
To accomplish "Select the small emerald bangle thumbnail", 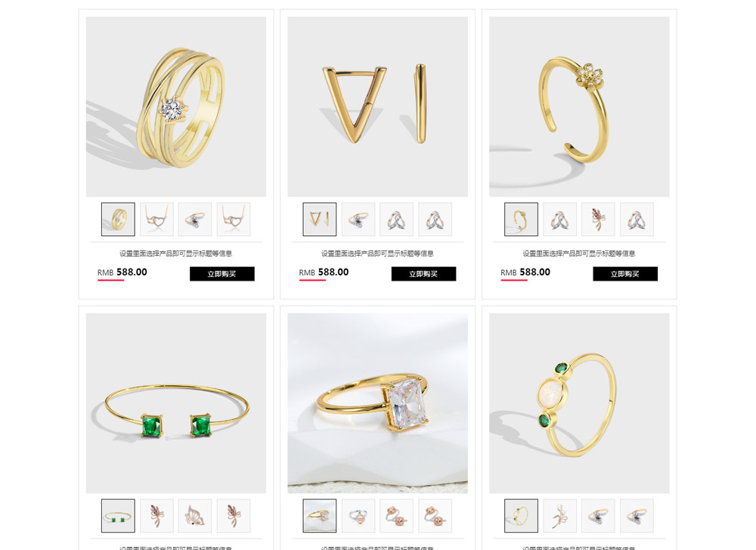I will 118,516.
